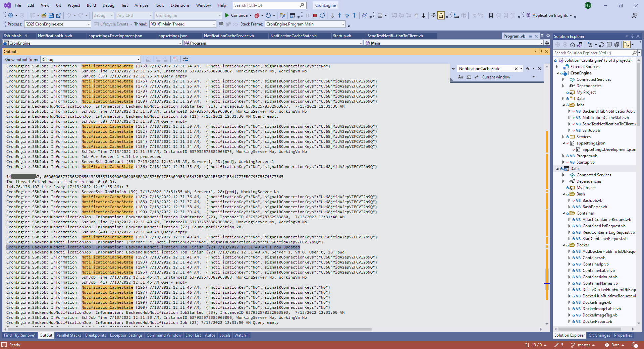Toggle Word Wrap in Output window
Viewport: 644px width, 349px height.
click(186, 59)
